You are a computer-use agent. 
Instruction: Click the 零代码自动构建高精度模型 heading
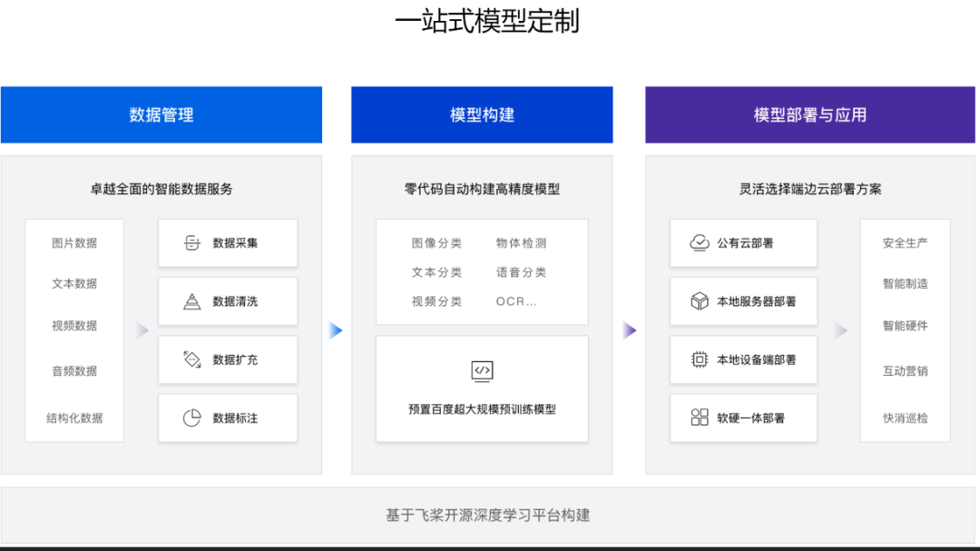[482, 190]
